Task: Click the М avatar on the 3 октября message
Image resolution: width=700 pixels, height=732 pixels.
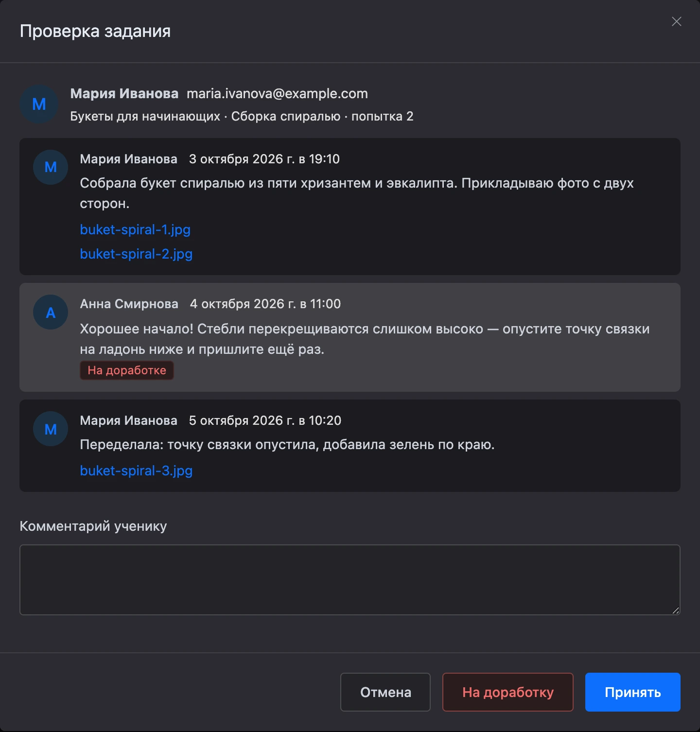Action: [x=51, y=167]
